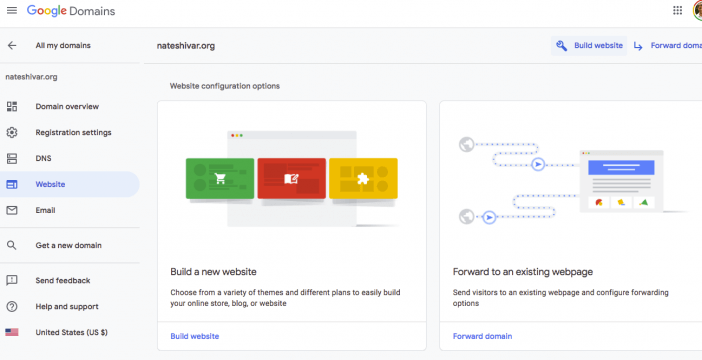This screenshot has height=360, width=702.
Task: Open Help and support
Action: click(70, 307)
